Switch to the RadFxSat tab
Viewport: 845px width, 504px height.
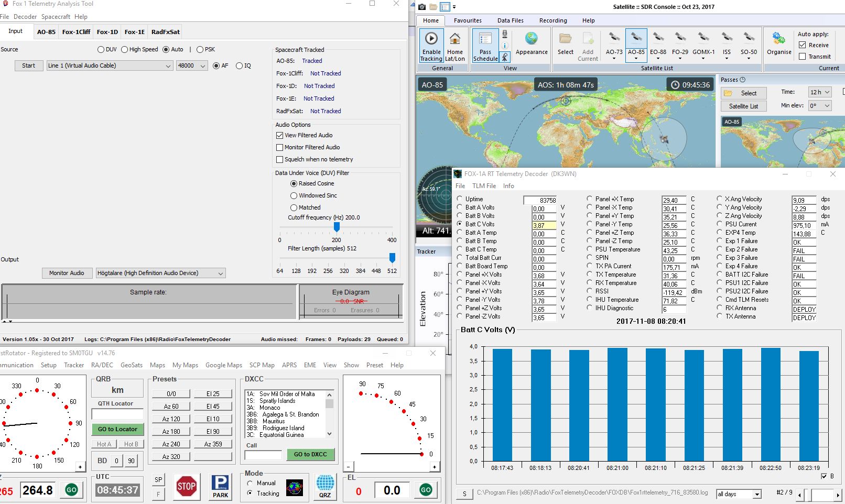pos(165,31)
